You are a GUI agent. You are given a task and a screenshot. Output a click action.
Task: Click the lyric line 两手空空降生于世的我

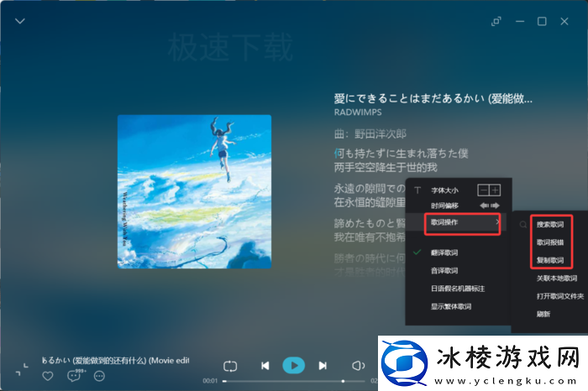(386, 167)
